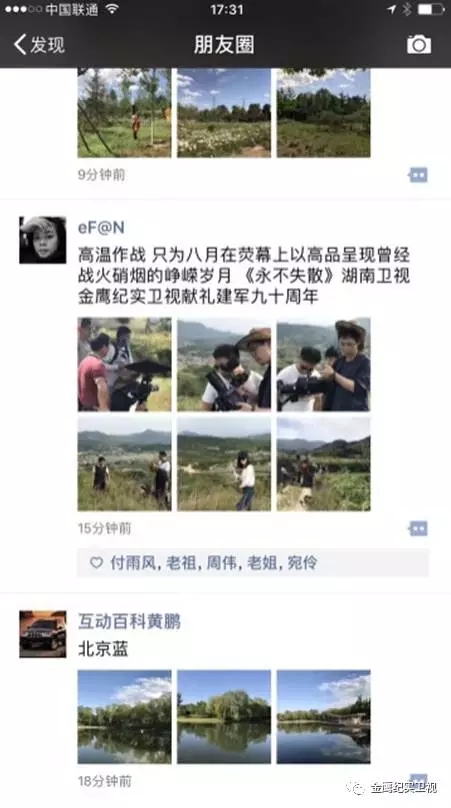This screenshot has width=451, height=808.
Task: Open the first 北京蓝 lake photo
Action: (x=125, y=717)
